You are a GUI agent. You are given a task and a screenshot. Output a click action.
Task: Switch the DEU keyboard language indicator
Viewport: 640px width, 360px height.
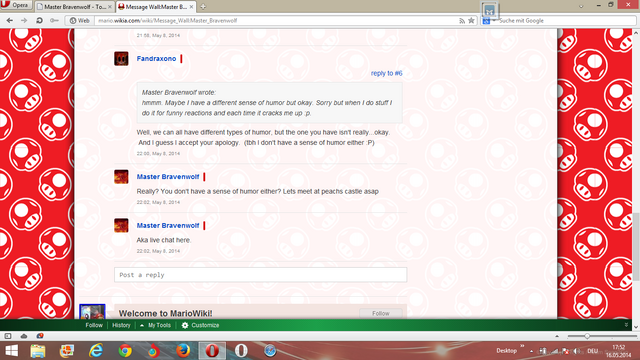(x=593, y=351)
